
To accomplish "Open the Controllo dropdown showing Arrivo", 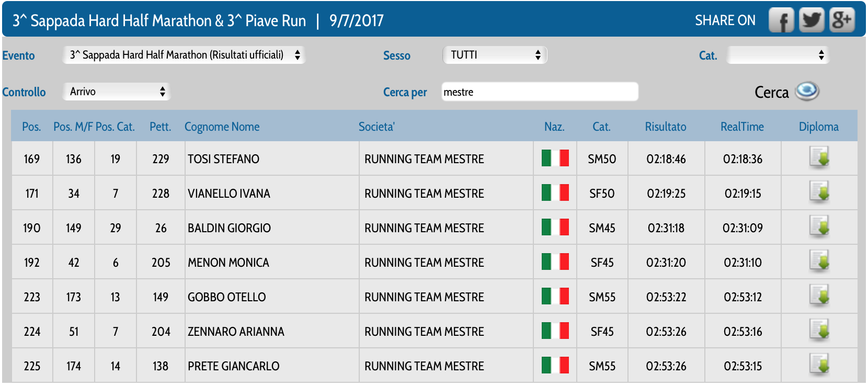I will (117, 92).
